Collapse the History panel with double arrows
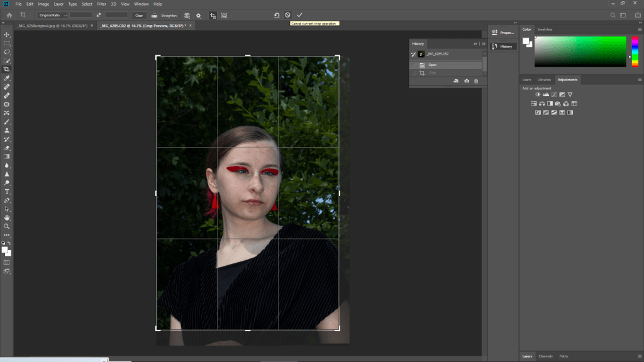This screenshot has height=362, width=644. point(475,43)
